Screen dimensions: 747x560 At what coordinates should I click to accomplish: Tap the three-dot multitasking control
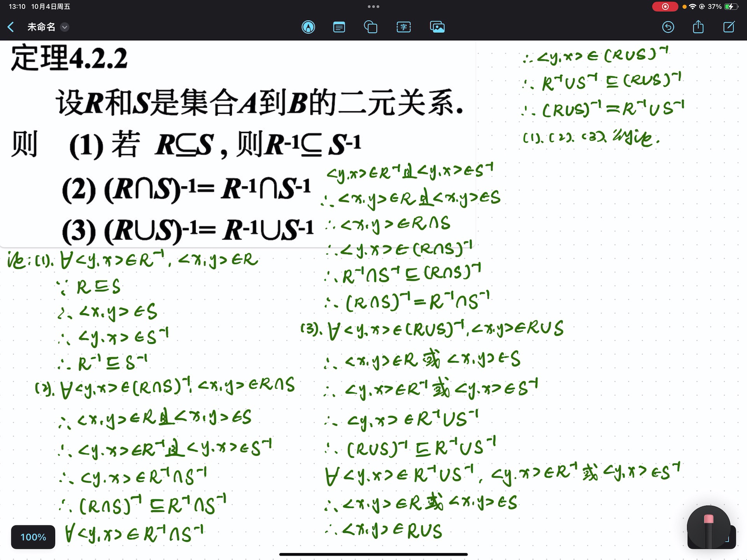tap(373, 7)
